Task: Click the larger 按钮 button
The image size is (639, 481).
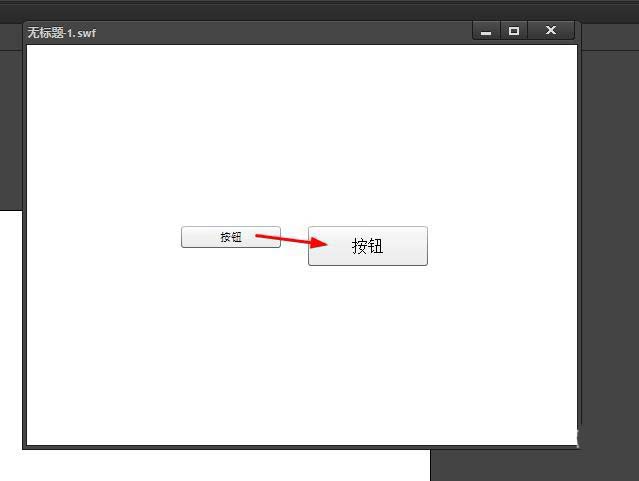Action: 368,246
